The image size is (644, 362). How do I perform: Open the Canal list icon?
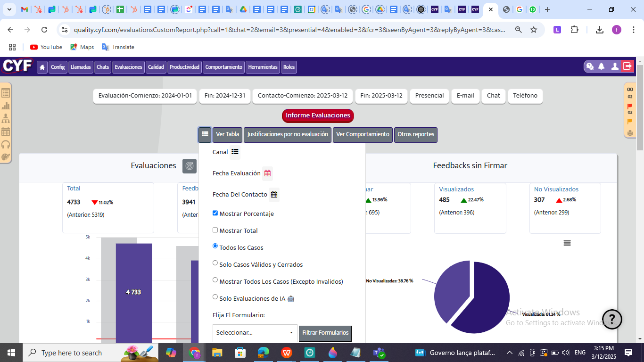(235, 152)
